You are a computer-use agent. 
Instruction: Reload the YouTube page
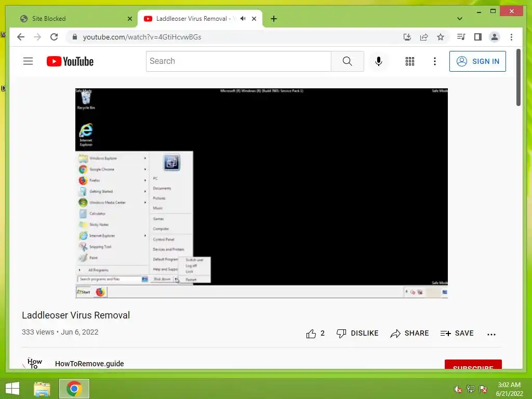(54, 37)
